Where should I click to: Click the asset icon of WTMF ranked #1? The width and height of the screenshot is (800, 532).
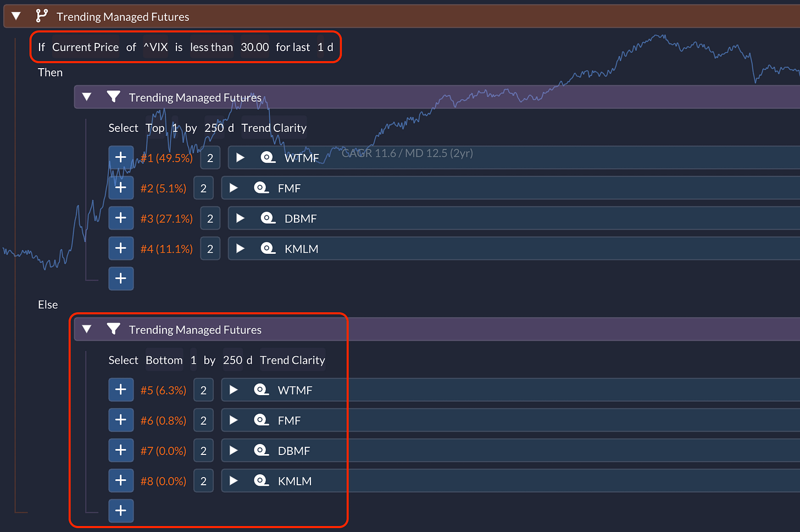(x=268, y=158)
